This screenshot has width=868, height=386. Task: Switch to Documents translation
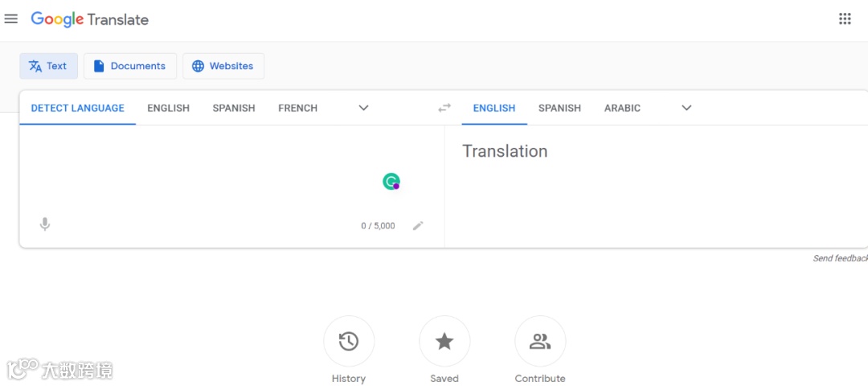point(130,66)
